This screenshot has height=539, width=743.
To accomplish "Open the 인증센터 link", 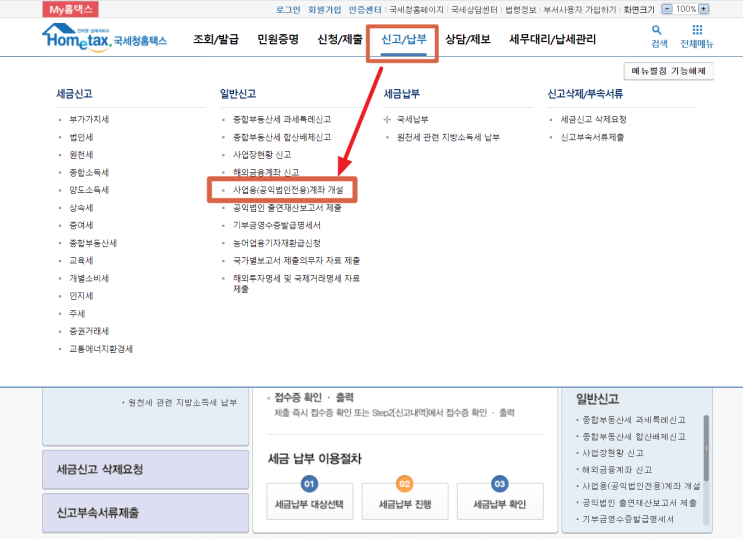I will (x=365, y=9).
